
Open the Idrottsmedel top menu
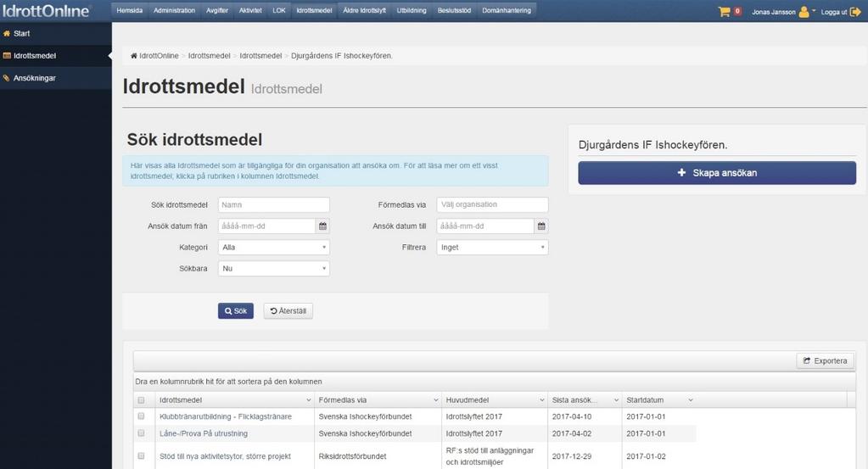(314, 10)
